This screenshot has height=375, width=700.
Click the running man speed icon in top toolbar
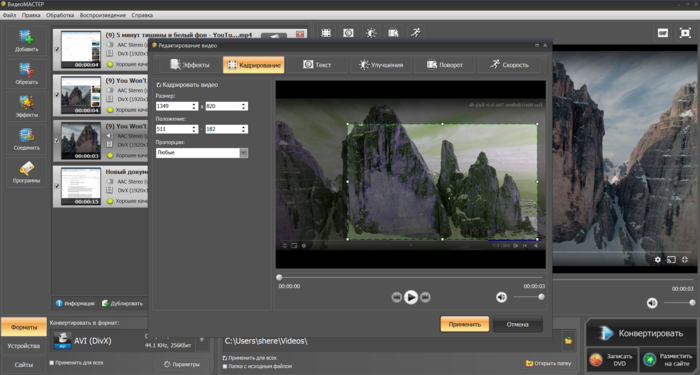click(416, 33)
